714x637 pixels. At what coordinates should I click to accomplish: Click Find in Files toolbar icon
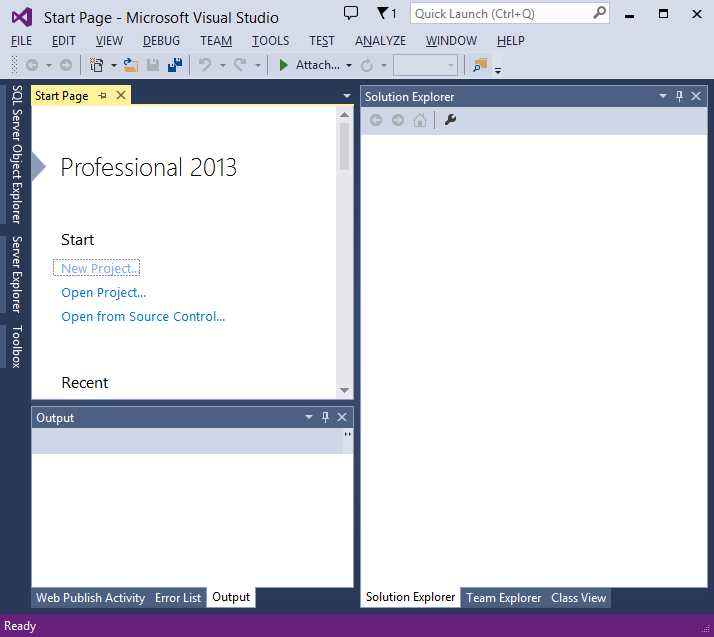click(480, 65)
